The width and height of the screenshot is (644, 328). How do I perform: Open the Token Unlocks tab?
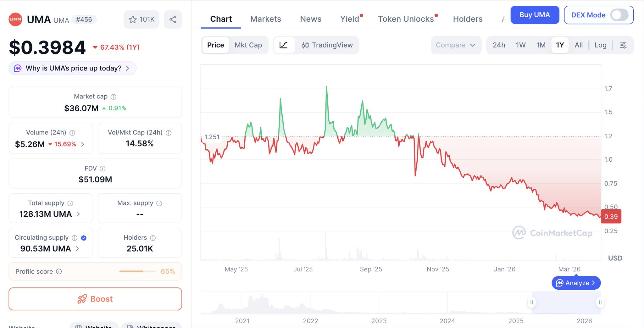[406, 19]
